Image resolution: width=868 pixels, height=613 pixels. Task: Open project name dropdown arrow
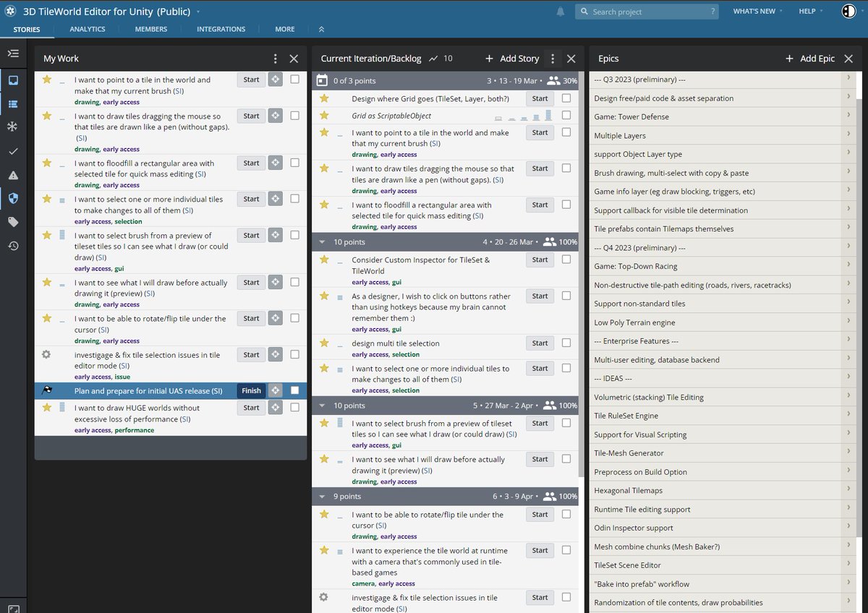click(198, 12)
